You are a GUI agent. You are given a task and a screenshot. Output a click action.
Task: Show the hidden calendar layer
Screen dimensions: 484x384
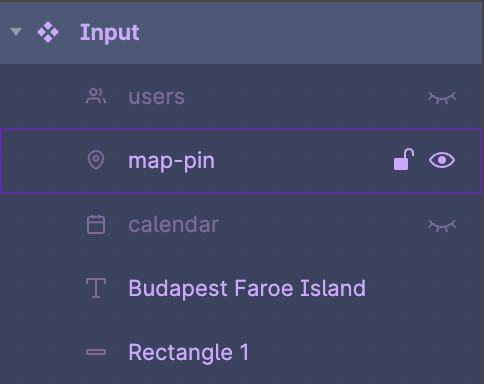442,225
